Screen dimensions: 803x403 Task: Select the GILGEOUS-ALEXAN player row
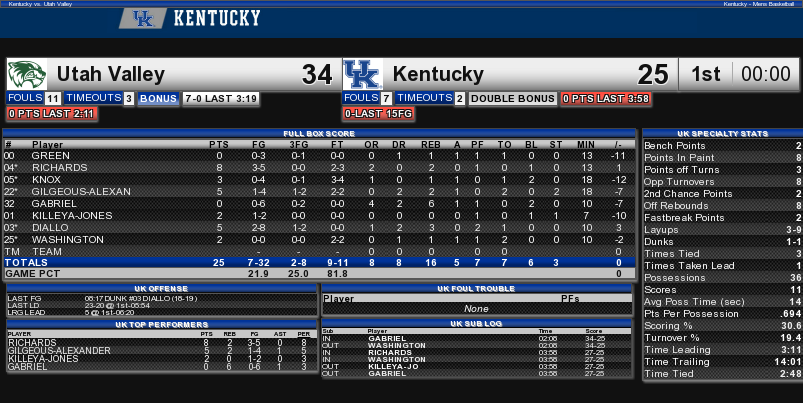click(319, 192)
